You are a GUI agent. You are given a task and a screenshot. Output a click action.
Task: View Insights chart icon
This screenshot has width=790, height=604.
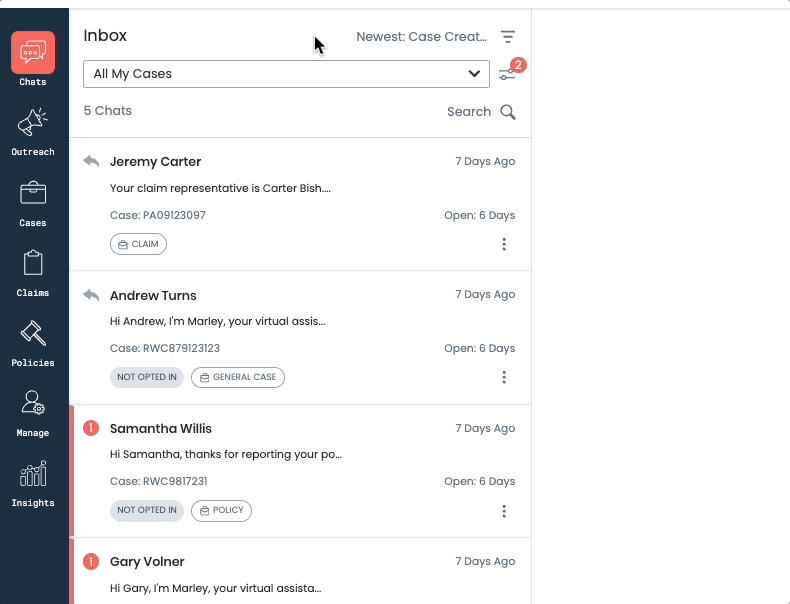pyautogui.click(x=33, y=475)
